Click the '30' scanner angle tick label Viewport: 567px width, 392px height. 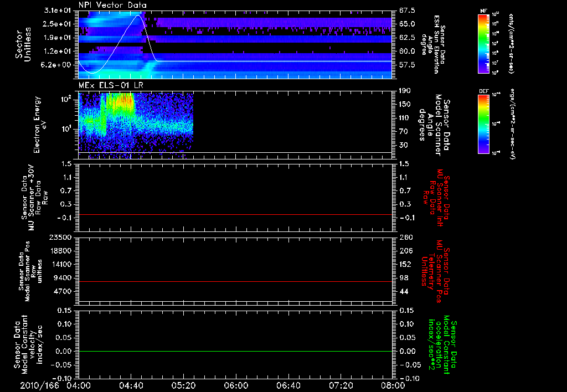click(404, 145)
